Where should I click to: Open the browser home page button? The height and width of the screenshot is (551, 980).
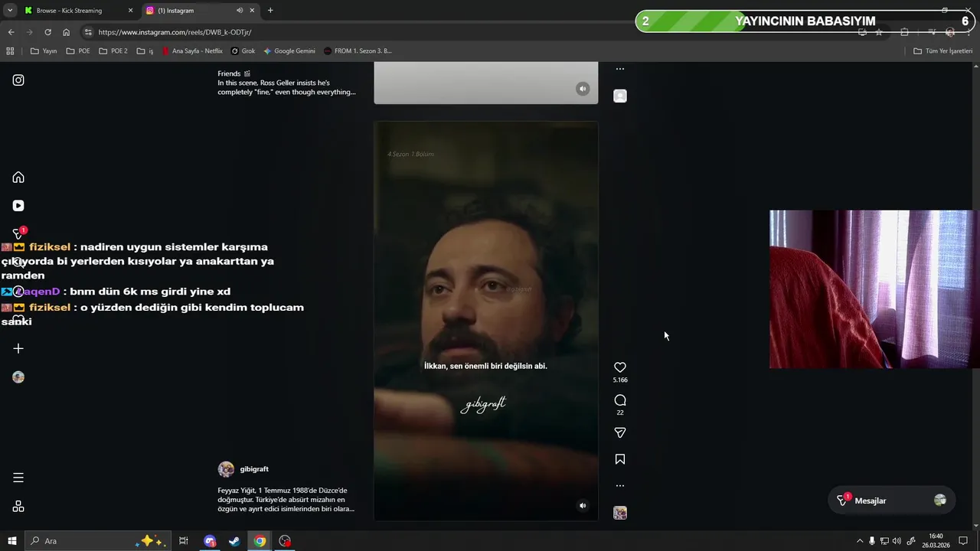(x=67, y=32)
